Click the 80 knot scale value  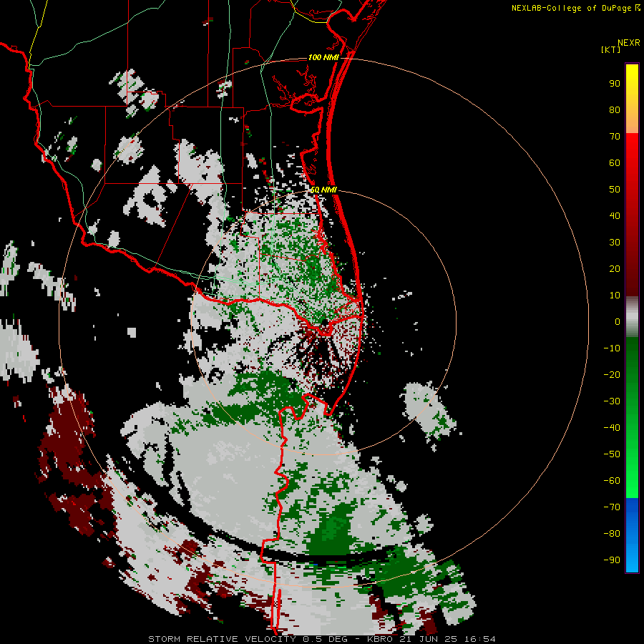click(615, 109)
